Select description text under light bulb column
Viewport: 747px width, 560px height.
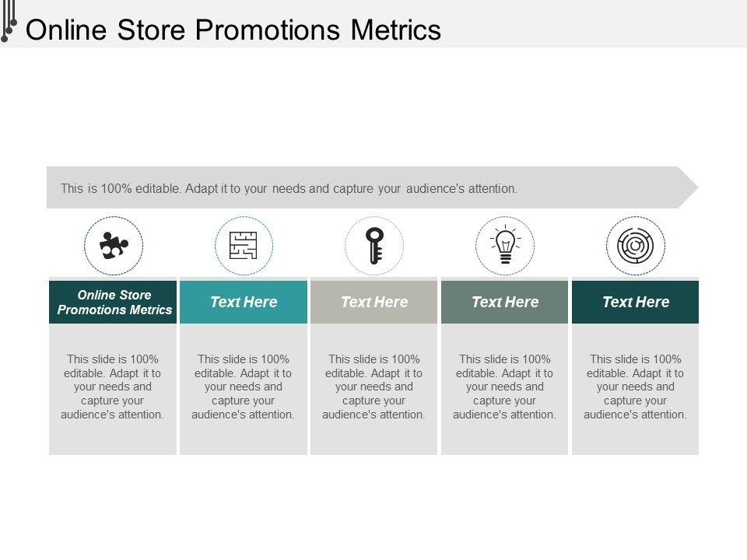click(x=505, y=387)
